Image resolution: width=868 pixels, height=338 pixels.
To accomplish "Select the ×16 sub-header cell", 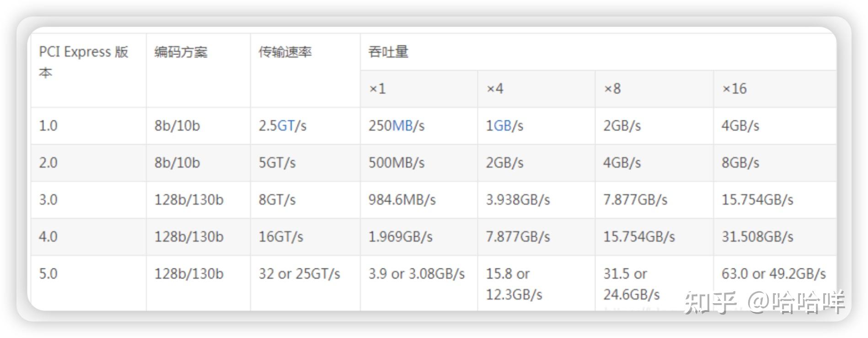I will click(x=734, y=89).
